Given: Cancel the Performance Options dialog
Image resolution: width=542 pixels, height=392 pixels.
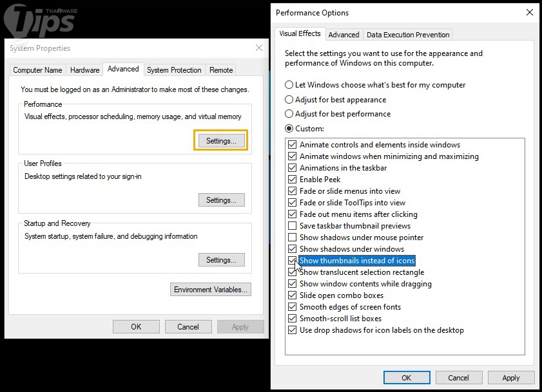Looking at the screenshot, I should pyautogui.click(x=458, y=377).
